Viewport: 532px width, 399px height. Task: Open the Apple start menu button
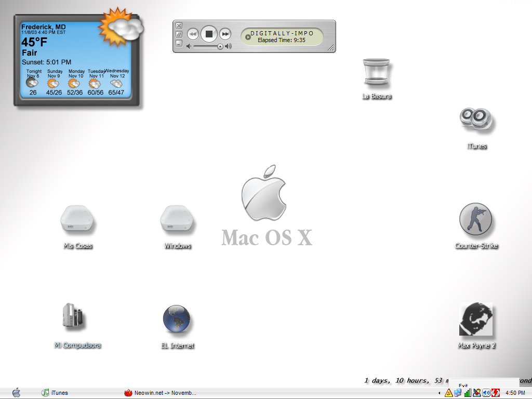pyautogui.click(x=16, y=393)
